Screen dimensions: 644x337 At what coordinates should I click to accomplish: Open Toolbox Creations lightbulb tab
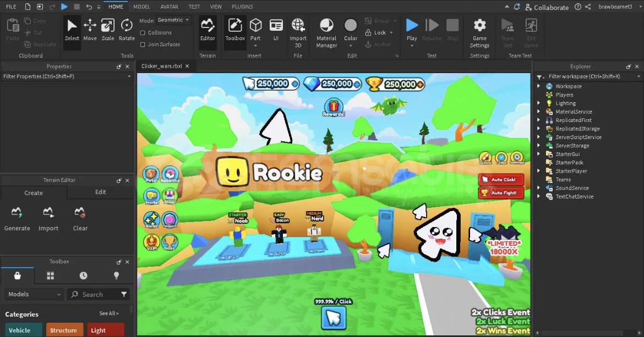click(116, 275)
